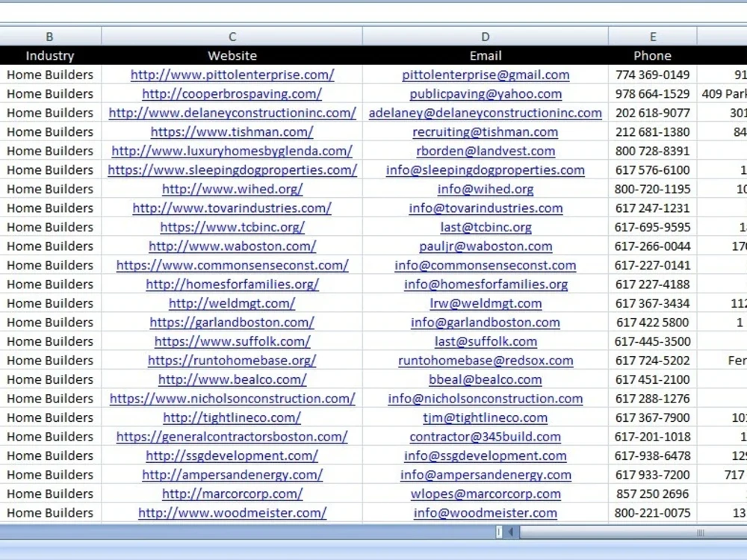Screen dimensions: 747x560
Task: Click email info@homesforfamilies.org
Action: point(486,284)
